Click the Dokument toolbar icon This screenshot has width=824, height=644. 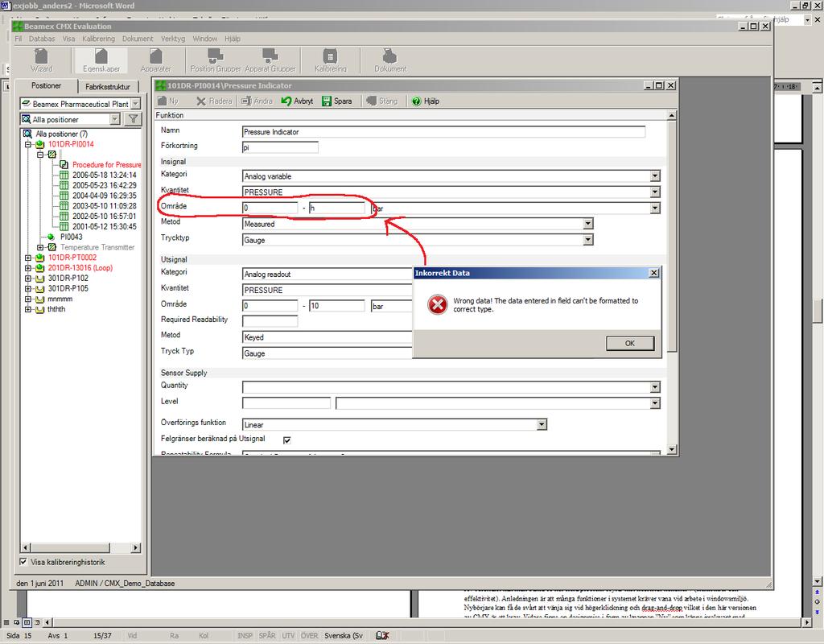point(390,60)
